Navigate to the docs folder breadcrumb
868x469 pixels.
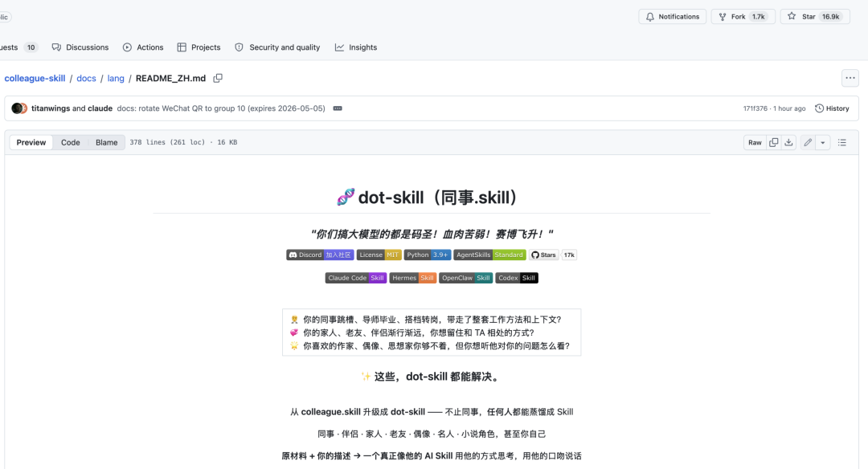click(86, 79)
